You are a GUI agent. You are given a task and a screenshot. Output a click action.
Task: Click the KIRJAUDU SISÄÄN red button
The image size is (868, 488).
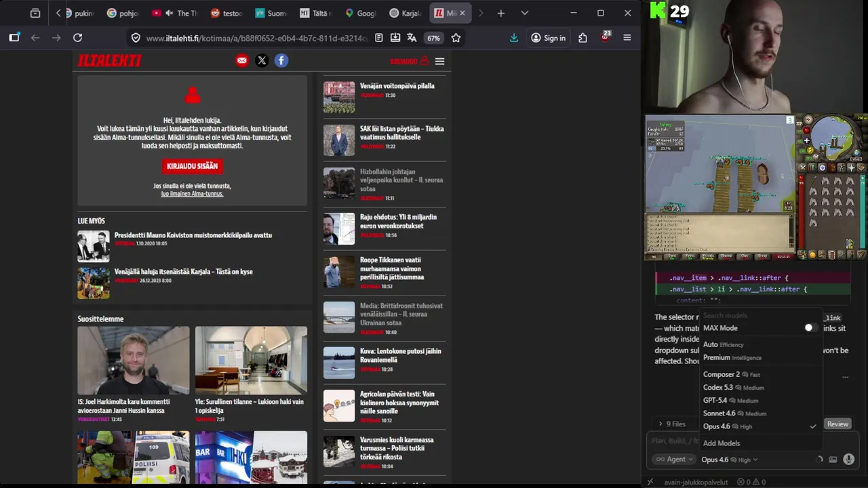(192, 166)
